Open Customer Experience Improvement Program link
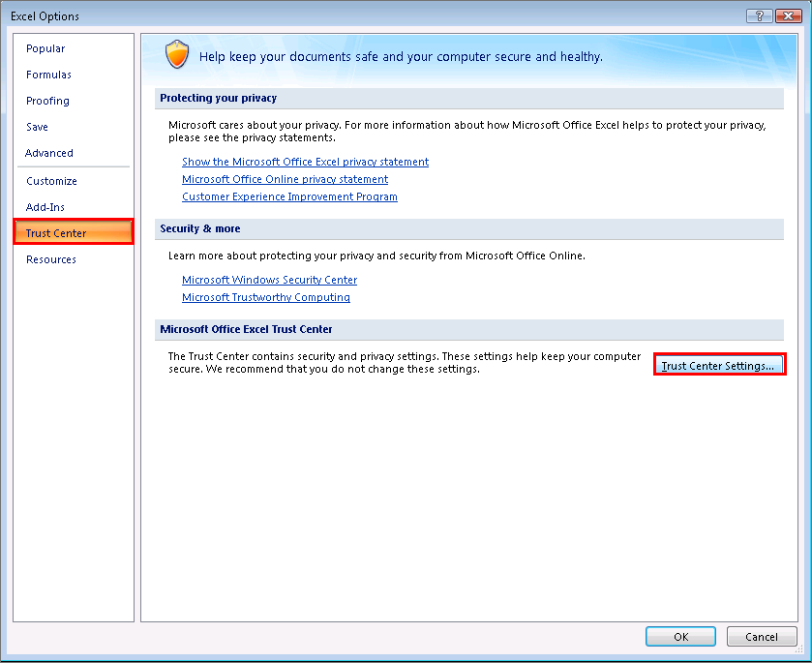This screenshot has height=663, width=812. pyautogui.click(x=289, y=196)
